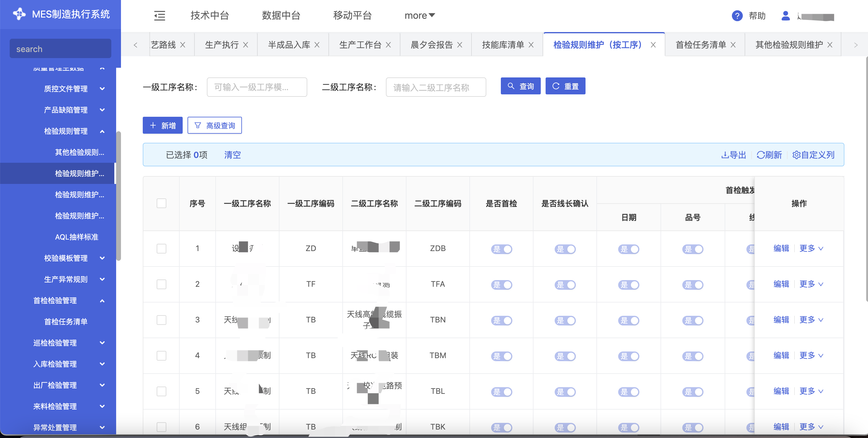
Task: Check the select-all header checkbox
Action: click(162, 204)
